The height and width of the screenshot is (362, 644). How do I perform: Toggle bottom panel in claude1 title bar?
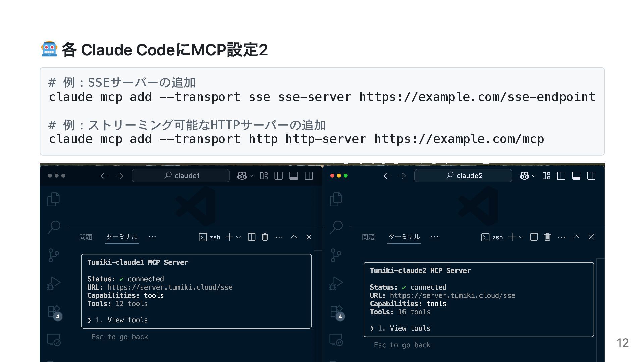pyautogui.click(x=293, y=176)
